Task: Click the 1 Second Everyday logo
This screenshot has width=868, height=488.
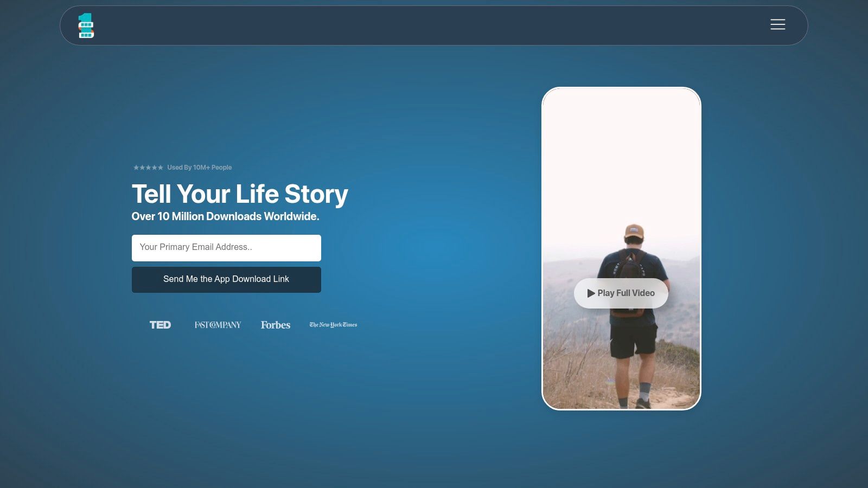Action: [x=86, y=25]
